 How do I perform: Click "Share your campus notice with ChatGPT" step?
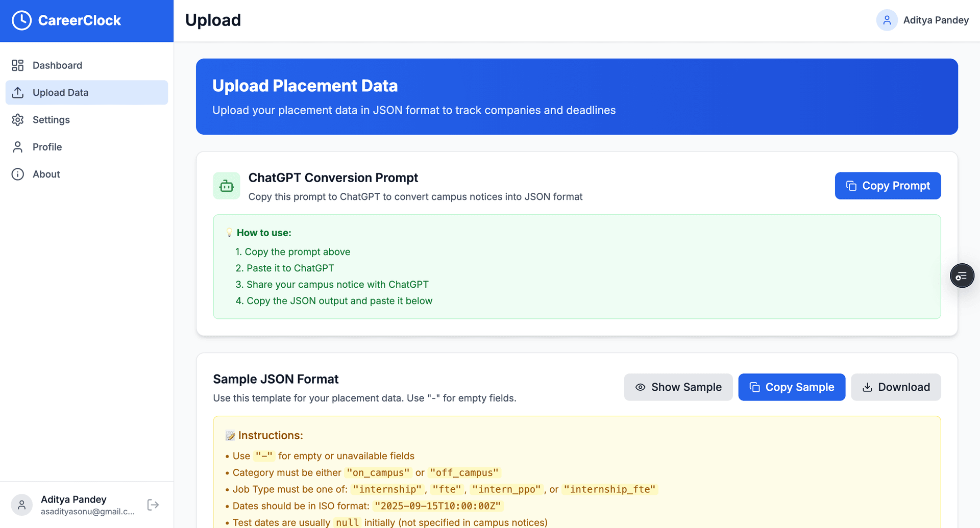coord(332,285)
